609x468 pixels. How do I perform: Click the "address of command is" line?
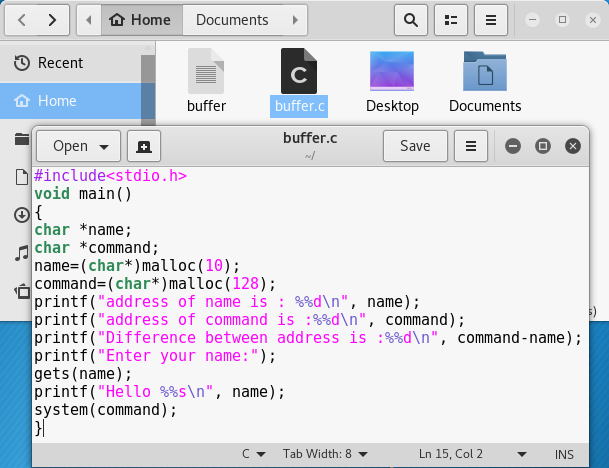pos(249,320)
